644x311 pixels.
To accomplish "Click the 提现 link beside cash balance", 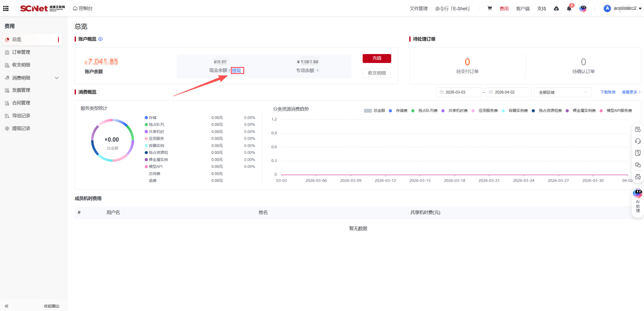I will pos(236,71).
